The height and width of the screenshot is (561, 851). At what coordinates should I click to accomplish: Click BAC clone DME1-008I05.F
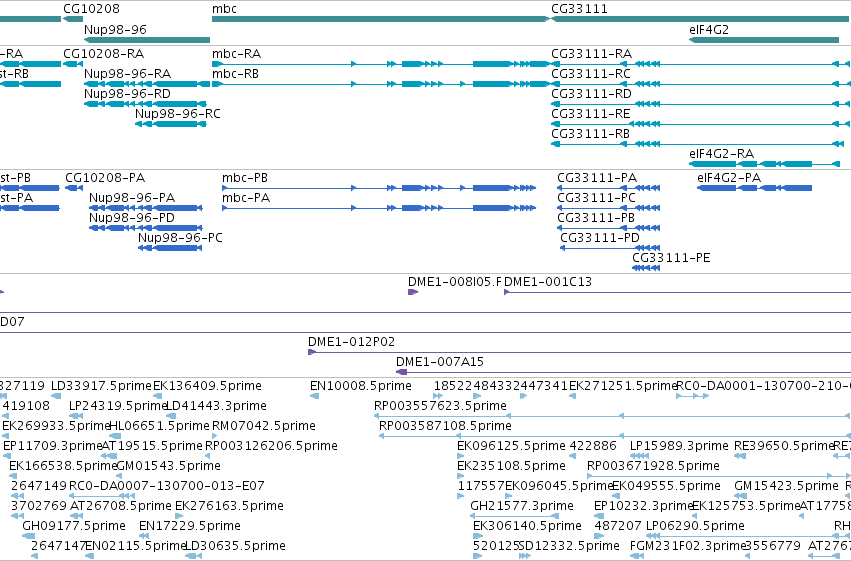(x=455, y=282)
